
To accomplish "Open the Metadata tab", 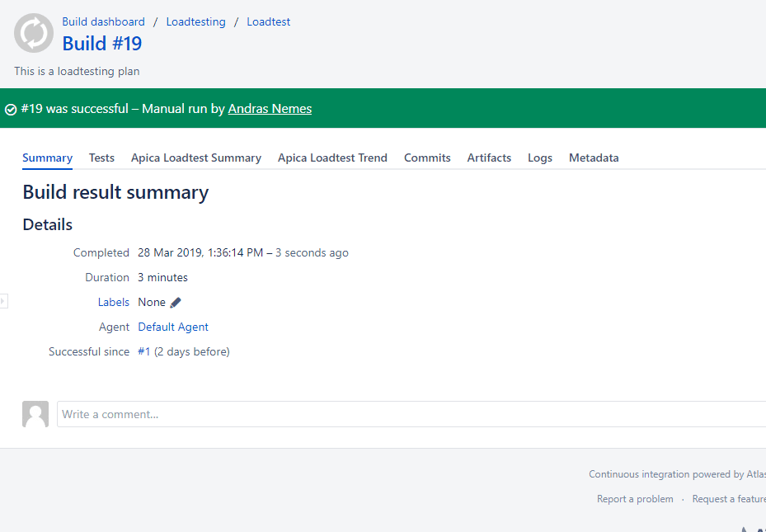I will (x=594, y=158).
